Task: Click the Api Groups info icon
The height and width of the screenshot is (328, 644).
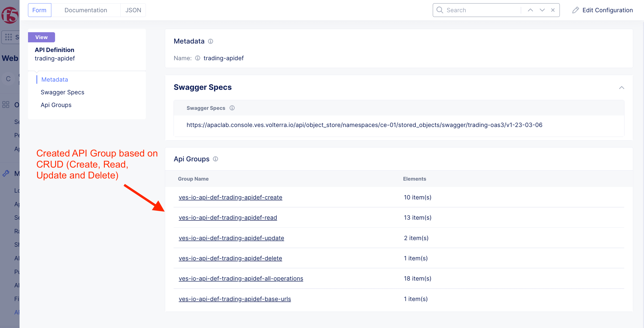Action: pyautogui.click(x=215, y=159)
